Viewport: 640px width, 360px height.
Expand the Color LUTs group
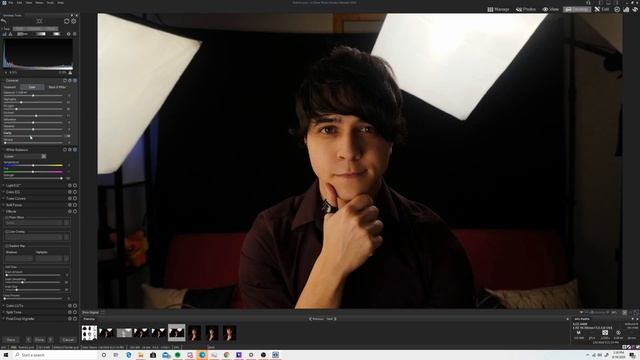(3, 306)
